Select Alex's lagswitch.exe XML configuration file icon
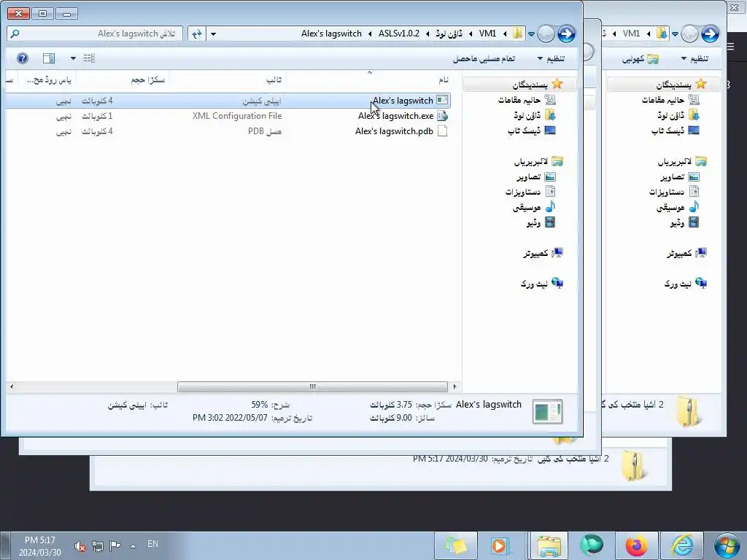Image resolution: width=747 pixels, height=560 pixels. click(442, 116)
